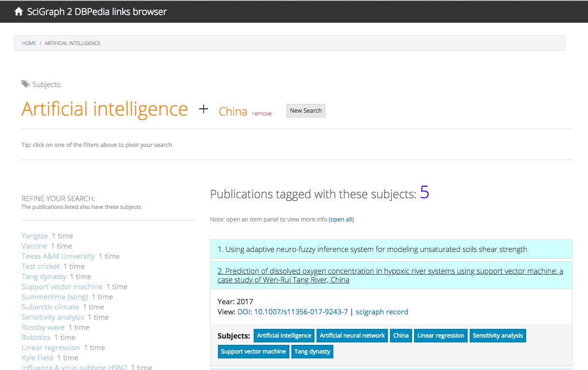The image size is (588, 370).
Task: Select the Linear regression subject tag
Action: pos(441,336)
